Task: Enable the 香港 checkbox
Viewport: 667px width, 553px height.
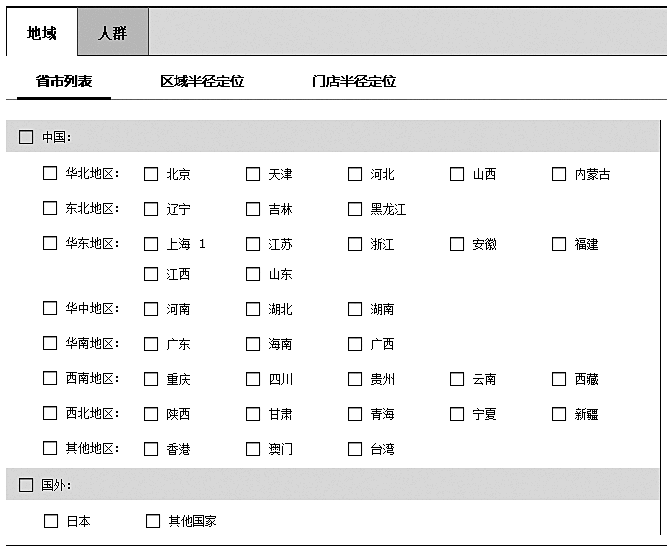Action: (151, 449)
